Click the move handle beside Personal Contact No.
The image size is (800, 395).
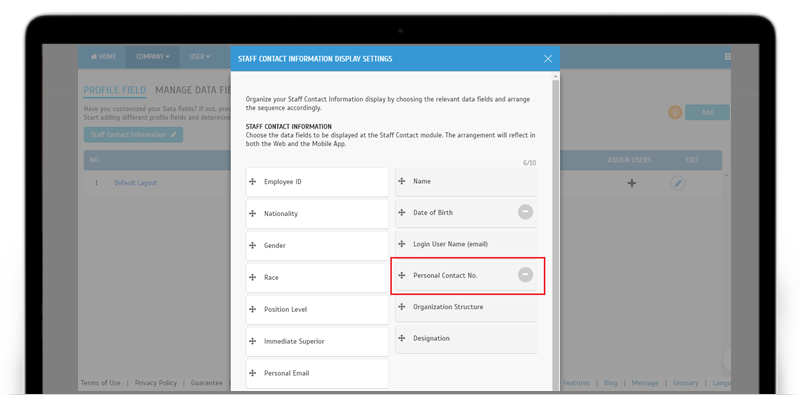pos(402,275)
